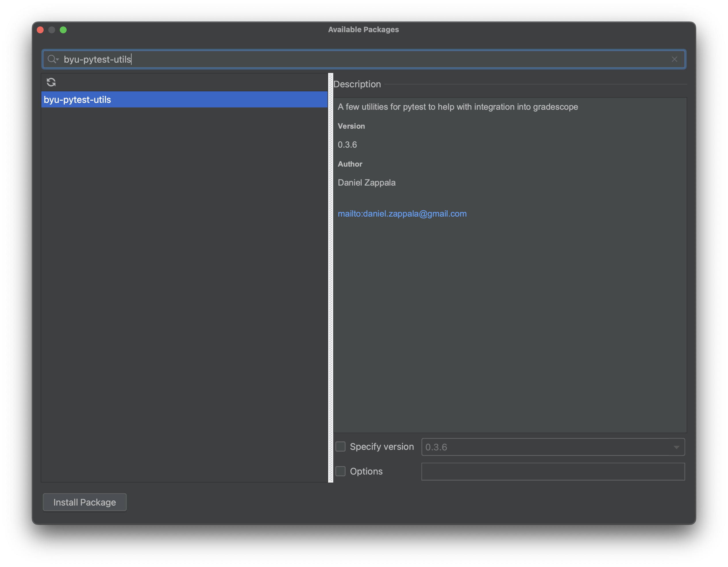This screenshot has width=728, height=567.
Task: Click the Install Package button
Action: click(x=85, y=502)
